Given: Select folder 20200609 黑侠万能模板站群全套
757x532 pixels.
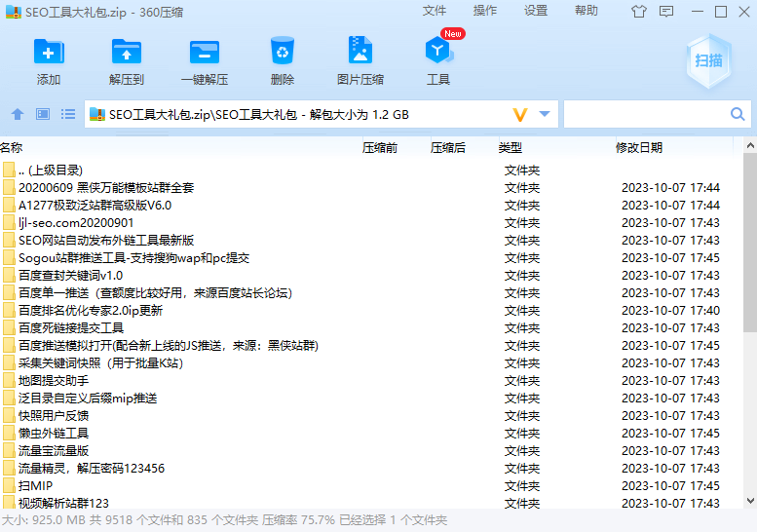Looking at the screenshot, I should (x=371, y=187).
